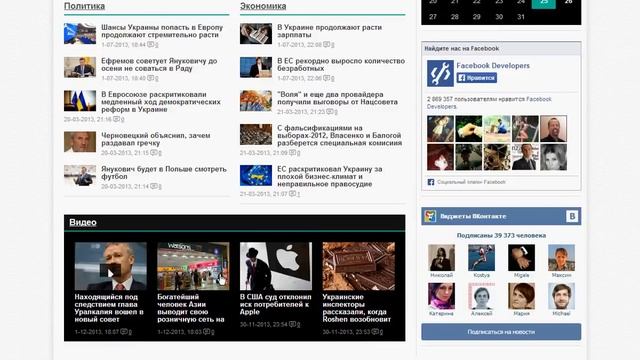Open 'Черновецкий объяснил, зачем раздавал гречку'
This screenshot has width=640, height=360.
pyautogui.click(x=156, y=139)
